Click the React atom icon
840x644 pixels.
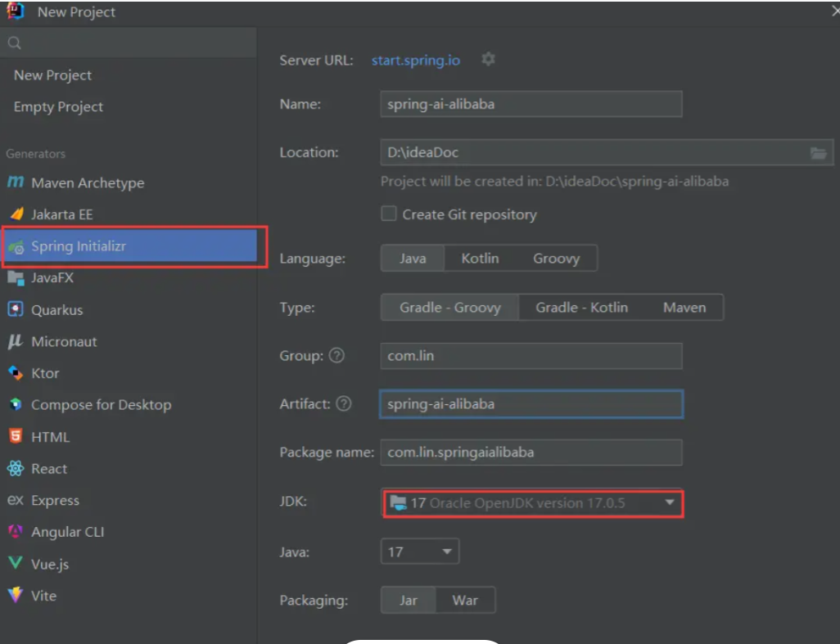click(16, 468)
